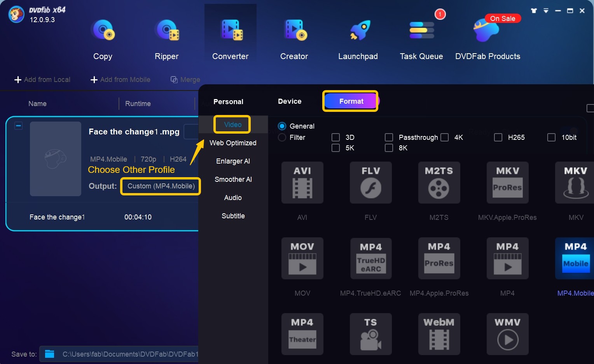This screenshot has height=364, width=594.
Task: Switch to the Personal tab
Action: click(x=228, y=102)
